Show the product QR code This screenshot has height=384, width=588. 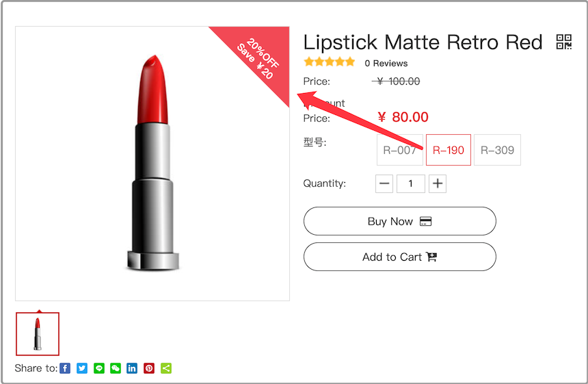click(564, 42)
